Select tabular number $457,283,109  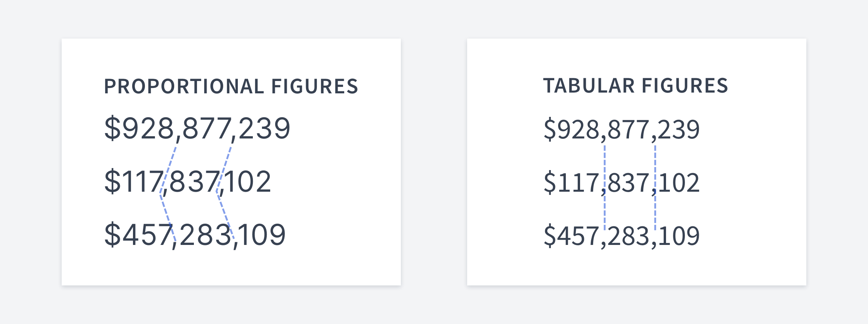[621, 236]
